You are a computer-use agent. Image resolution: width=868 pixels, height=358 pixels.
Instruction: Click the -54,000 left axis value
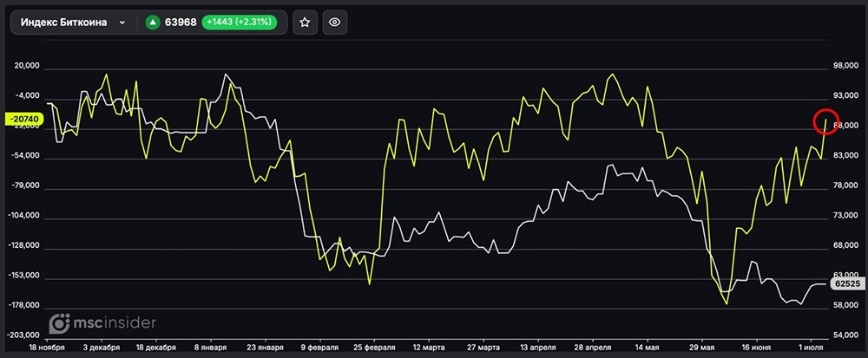[26, 156]
